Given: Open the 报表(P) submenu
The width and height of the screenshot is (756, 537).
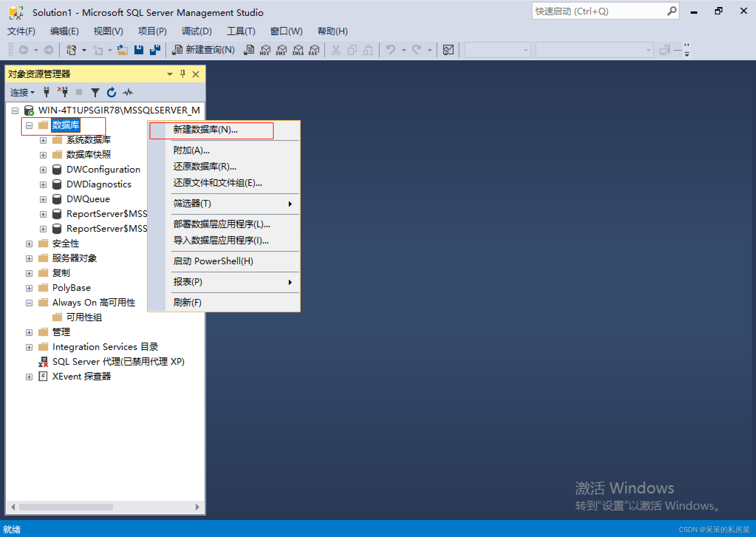Looking at the screenshot, I should [x=224, y=282].
